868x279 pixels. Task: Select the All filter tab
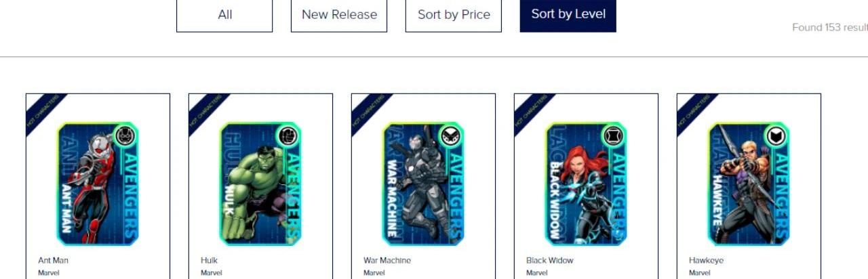coord(224,15)
